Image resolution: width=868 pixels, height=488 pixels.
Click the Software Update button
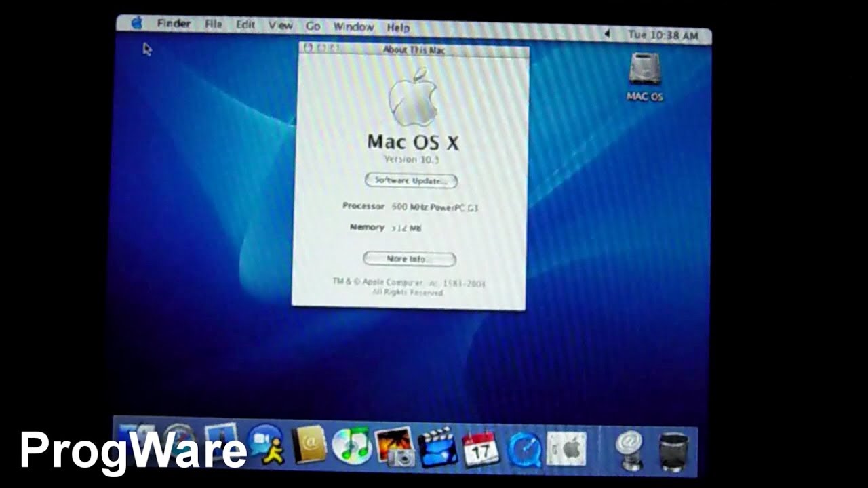tap(411, 180)
